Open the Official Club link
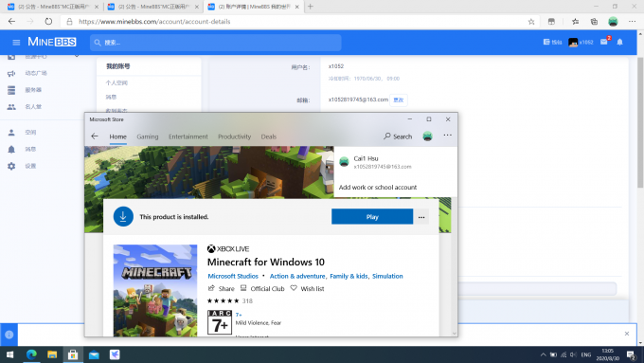 (262, 288)
